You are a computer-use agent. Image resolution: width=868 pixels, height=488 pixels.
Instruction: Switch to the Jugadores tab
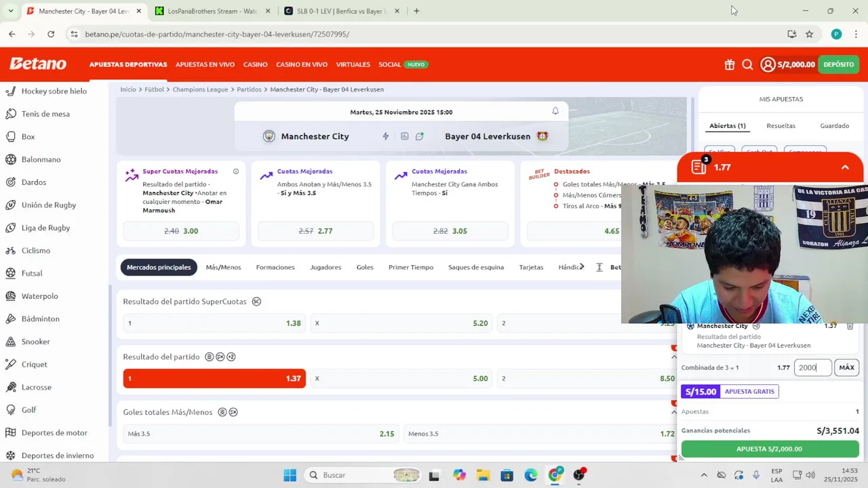[325, 267]
